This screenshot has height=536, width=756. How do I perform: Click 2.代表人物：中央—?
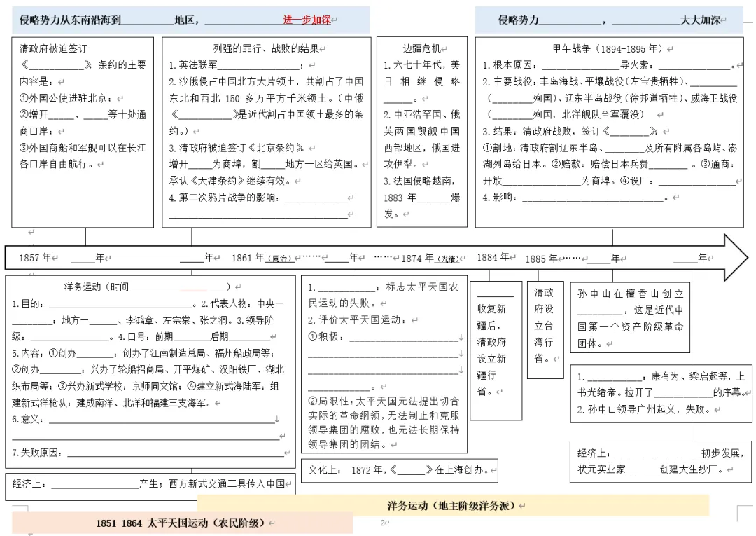242,303
